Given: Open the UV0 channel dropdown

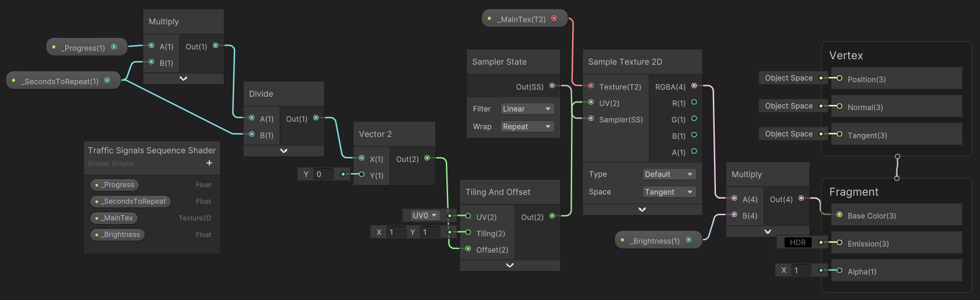Looking at the screenshot, I should 424,215.
